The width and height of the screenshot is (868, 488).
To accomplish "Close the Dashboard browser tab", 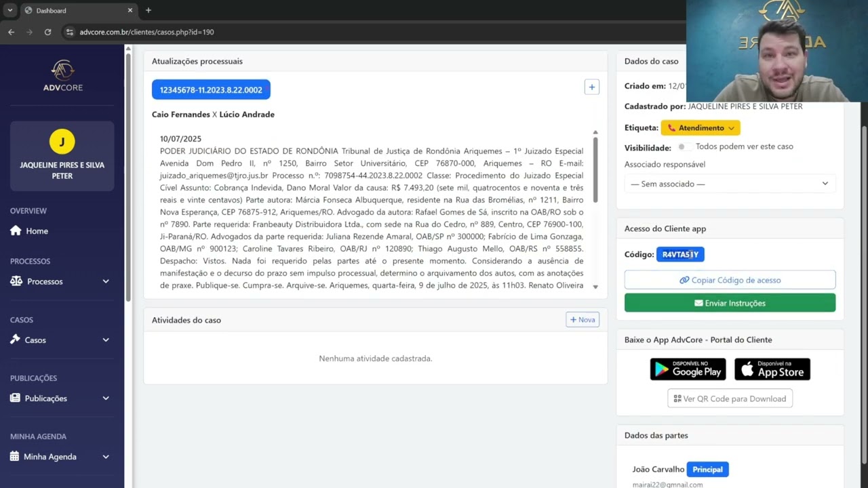I will point(130,10).
